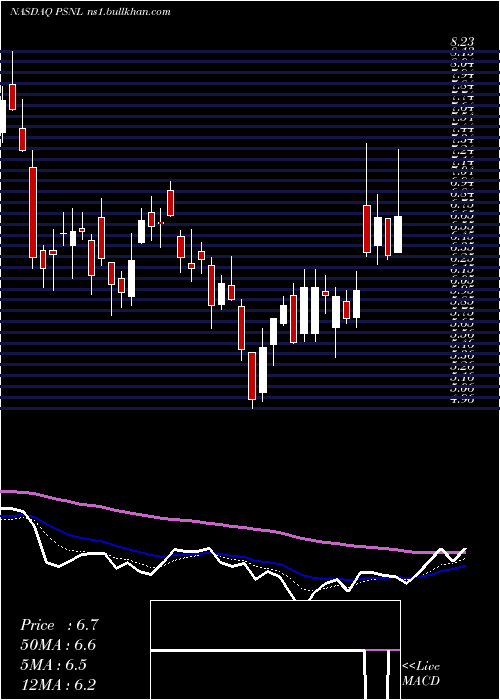
Task: Click the last white candlestick on the chart
Action: pos(398,234)
